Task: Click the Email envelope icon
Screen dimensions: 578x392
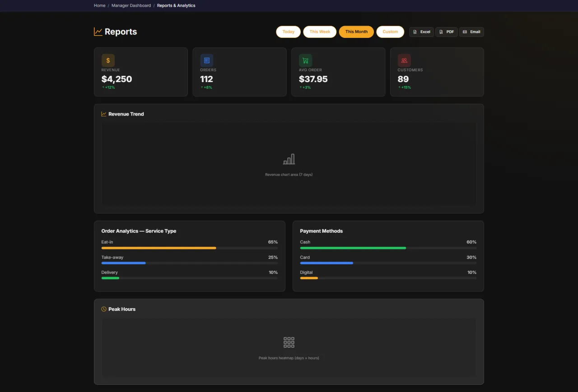Action: (x=465, y=32)
